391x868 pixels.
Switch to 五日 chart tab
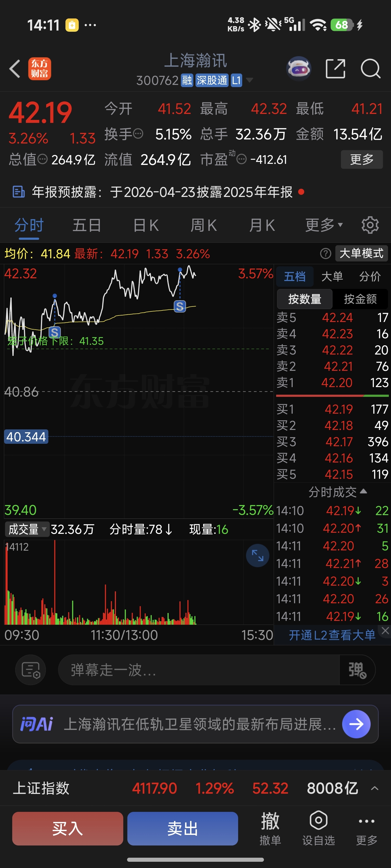(x=87, y=225)
